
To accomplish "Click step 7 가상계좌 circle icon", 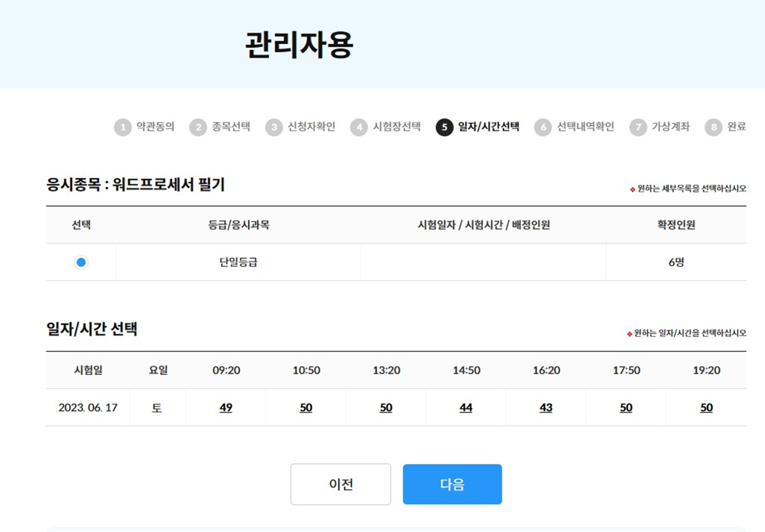I will pos(638,127).
